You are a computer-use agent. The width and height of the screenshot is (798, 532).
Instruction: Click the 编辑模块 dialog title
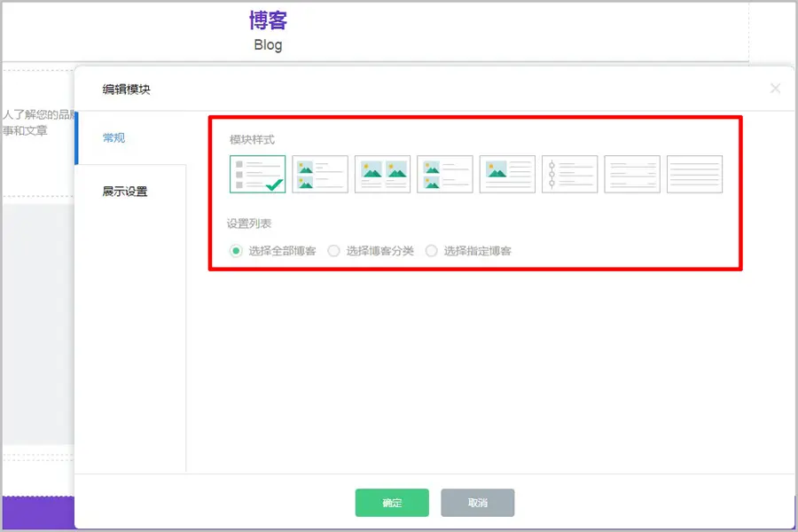tap(126, 90)
